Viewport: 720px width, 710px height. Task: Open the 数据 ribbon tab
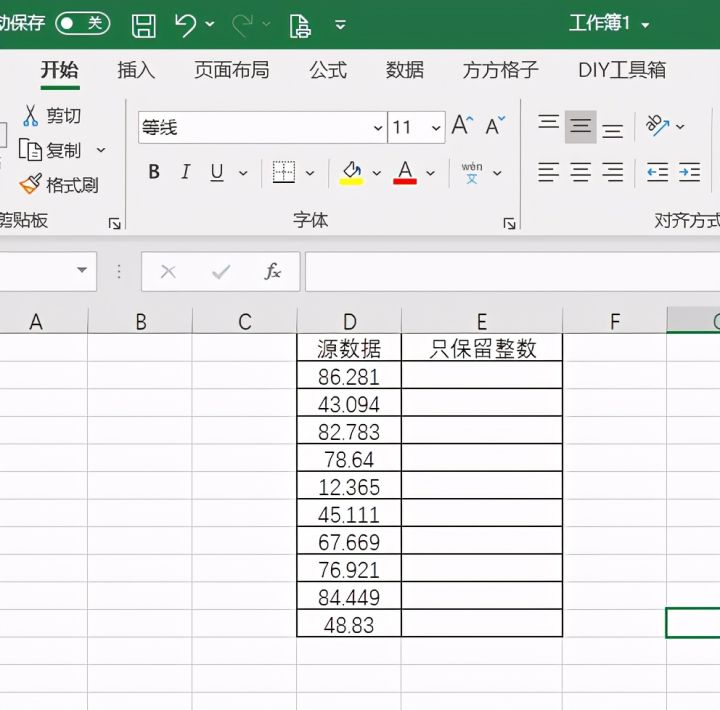pos(405,70)
